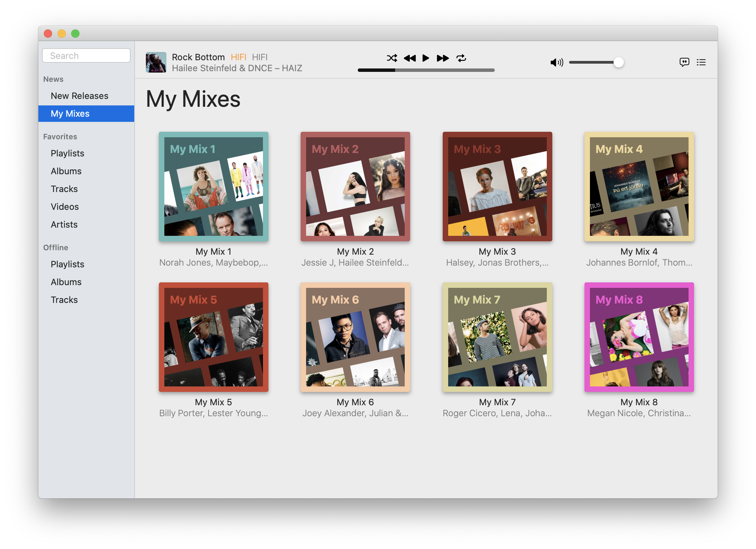Click the 'My Mix 3' caption text
The height and width of the screenshot is (549, 756).
pos(497,252)
